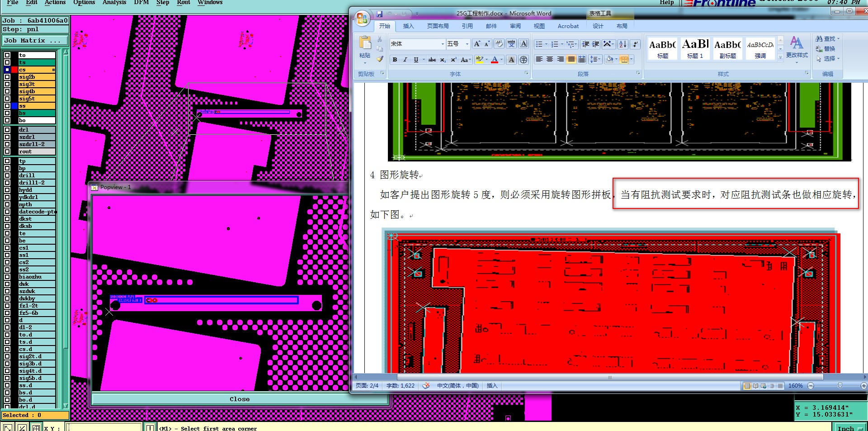
Task: Click the Save icon in Quick Access toolbar
Action: point(379,14)
